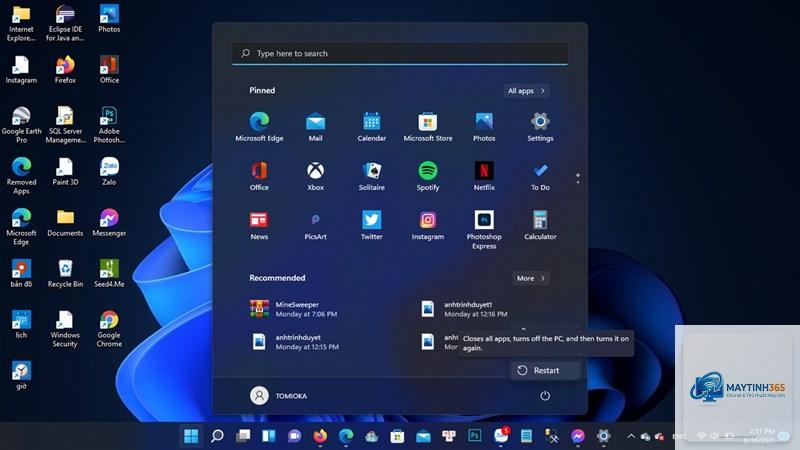Select Eclipse IDE desktop icon
This screenshot has height=450, width=800.
tap(65, 23)
